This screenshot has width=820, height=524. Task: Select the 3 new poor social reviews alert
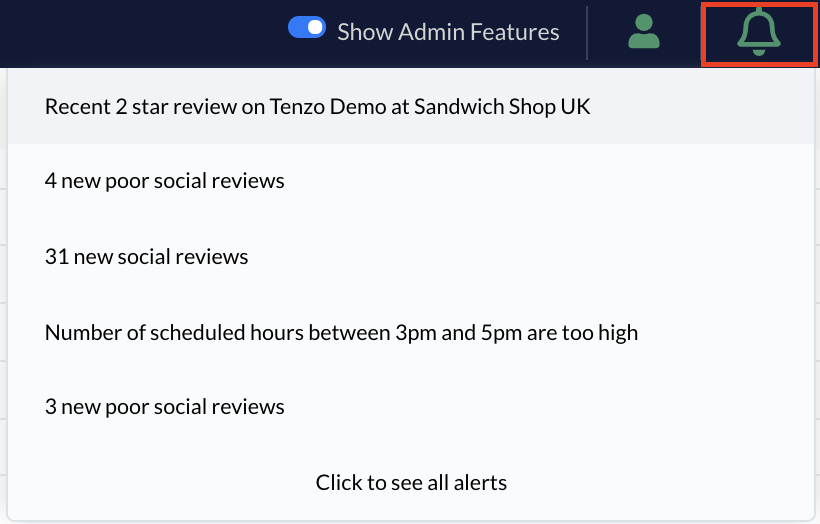click(x=411, y=407)
